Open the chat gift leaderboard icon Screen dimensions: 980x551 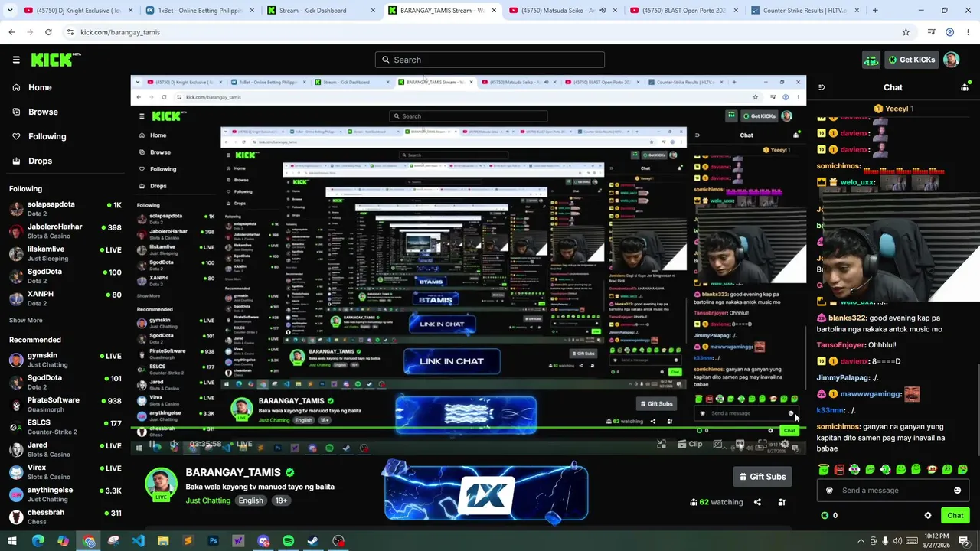(965, 87)
